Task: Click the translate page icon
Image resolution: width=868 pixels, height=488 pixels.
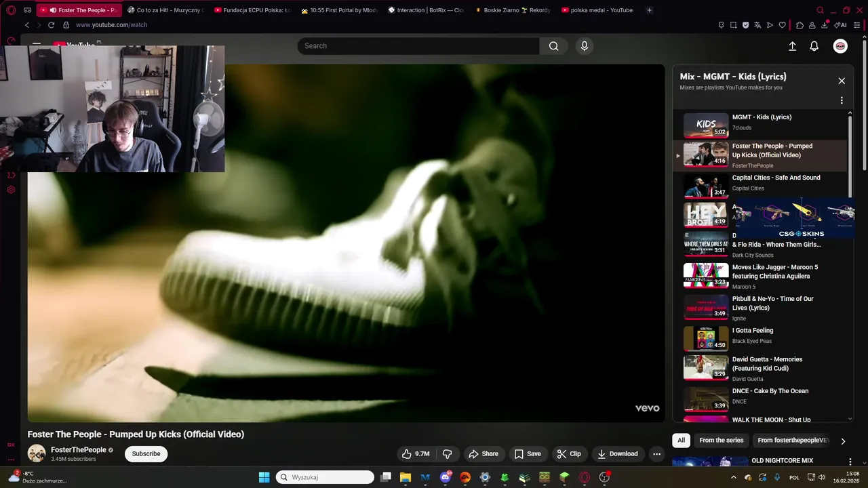Action: (757, 25)
